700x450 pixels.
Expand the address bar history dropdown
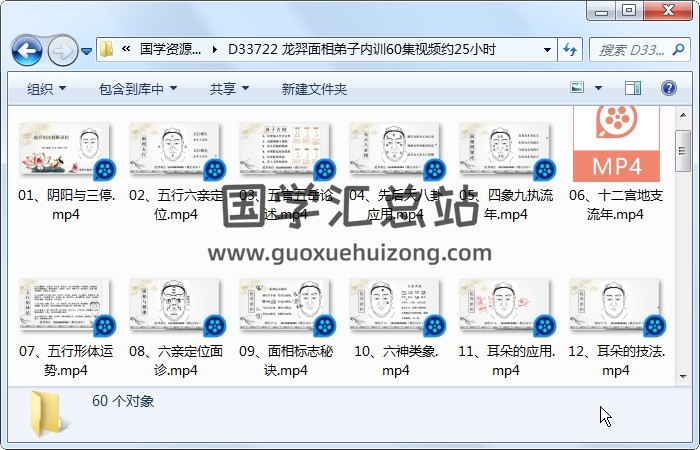(547, 49)
